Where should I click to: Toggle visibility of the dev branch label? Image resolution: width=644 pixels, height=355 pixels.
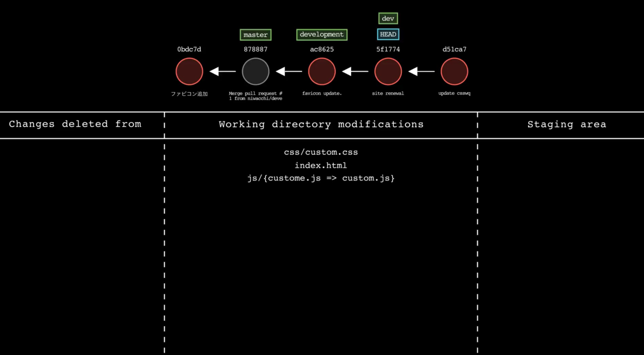[x=387, y=18]
